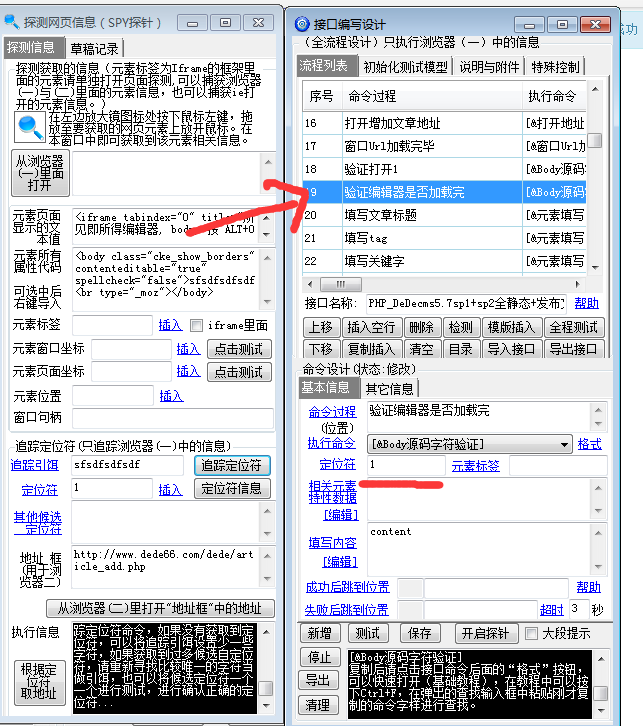Click the flow list vertical scrollbar thumb
This screenshot has height=726, width=643.
(x=595, y=140)
